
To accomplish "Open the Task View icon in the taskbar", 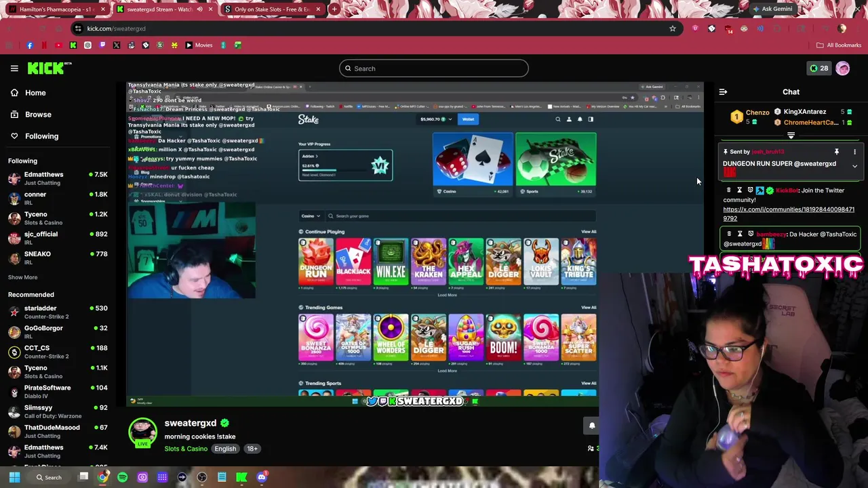I will 83,477.
